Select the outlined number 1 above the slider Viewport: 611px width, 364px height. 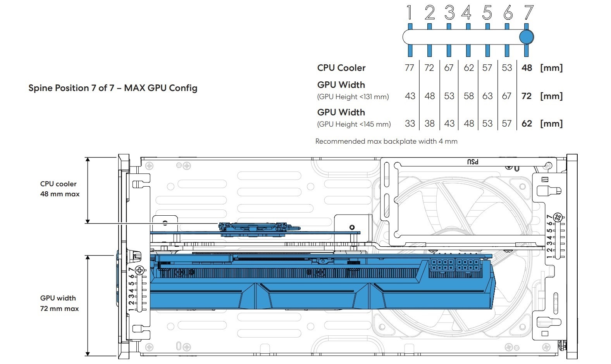(409, 12)
